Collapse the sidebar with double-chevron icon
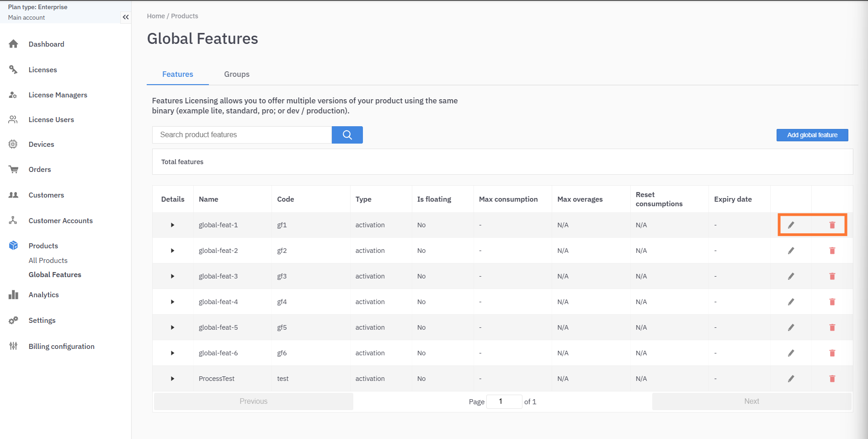Image resolution: width=868 pixels, height=439 pixels. [x=126, y=17]
